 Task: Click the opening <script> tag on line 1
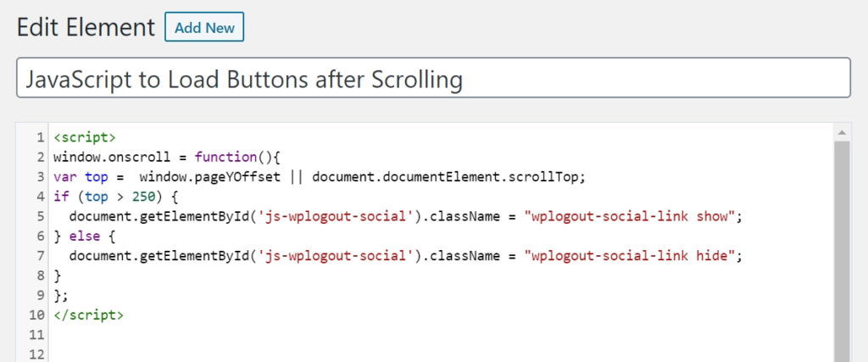click(85, 137)
